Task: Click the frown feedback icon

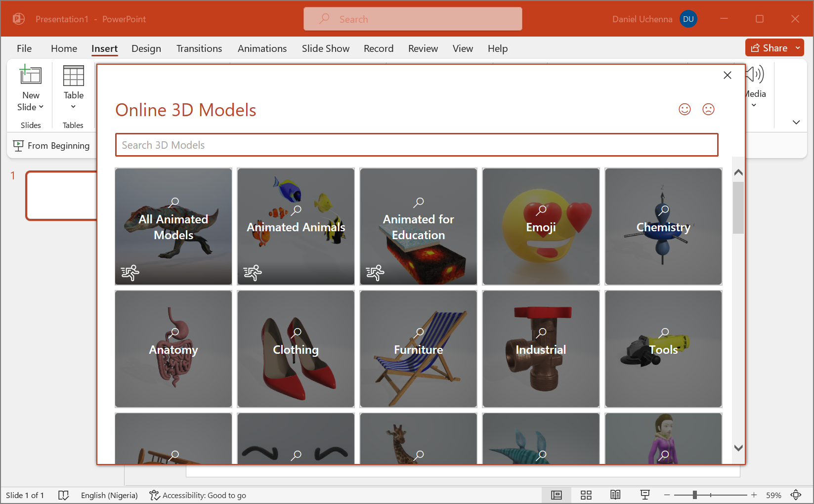Action: [708, 109]
